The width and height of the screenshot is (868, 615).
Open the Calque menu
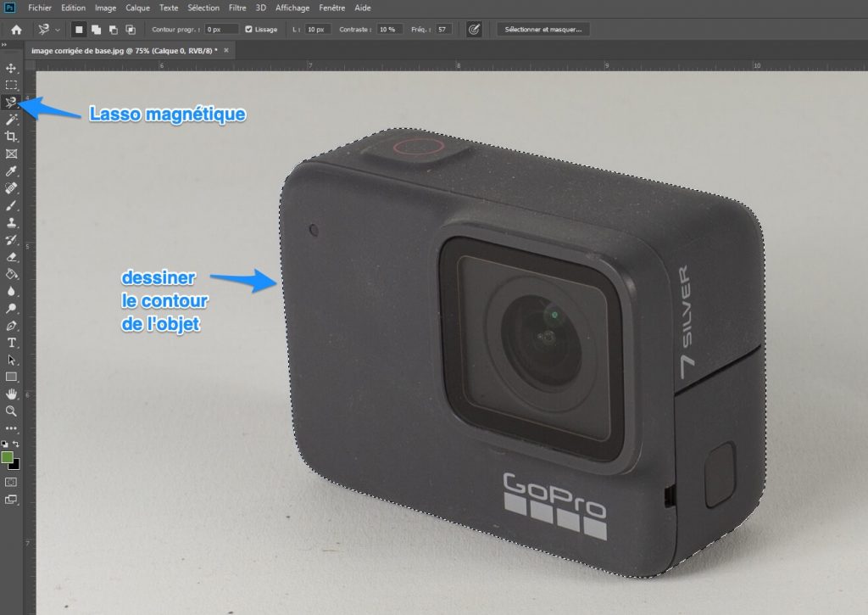137,8
